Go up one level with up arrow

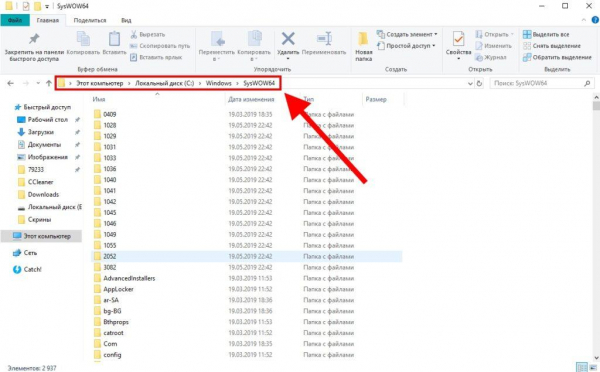coord(49,83)
